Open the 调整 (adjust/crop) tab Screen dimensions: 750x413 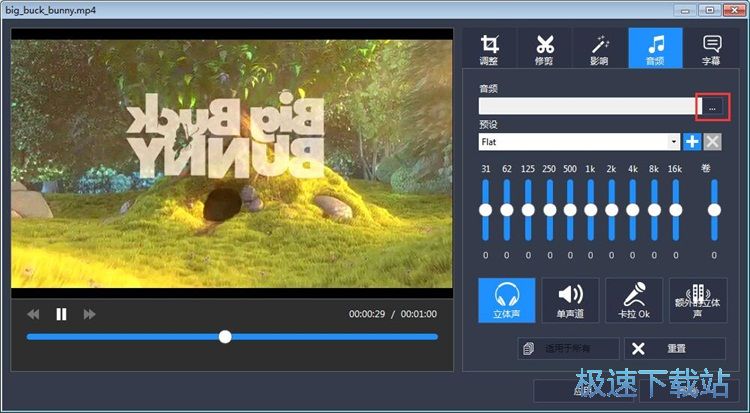point(489,48)
